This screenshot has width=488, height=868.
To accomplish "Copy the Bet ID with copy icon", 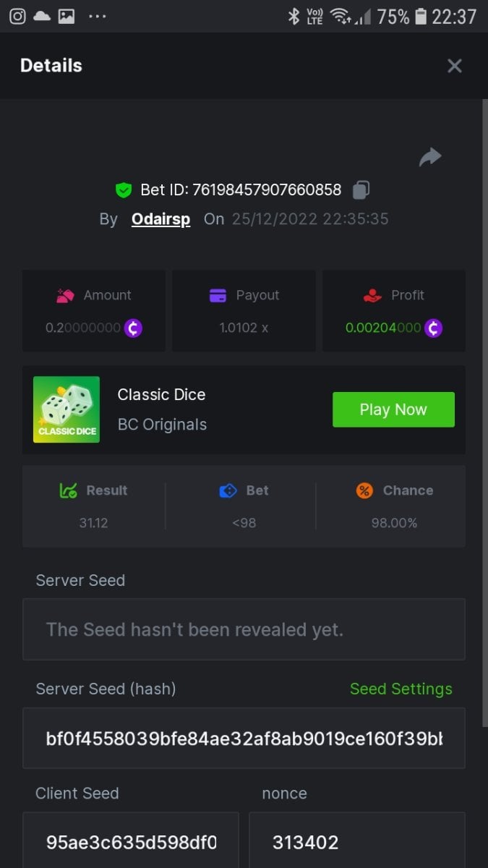I will [x=361, y=190].
